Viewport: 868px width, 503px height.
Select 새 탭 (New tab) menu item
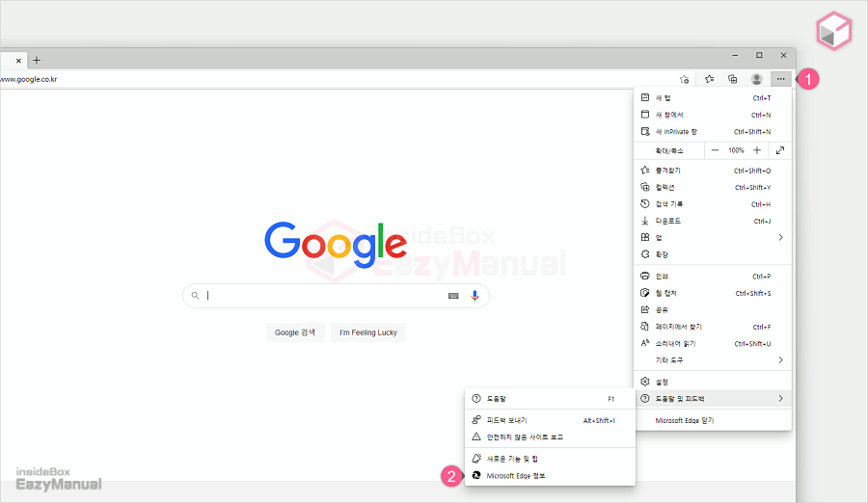click(x=713, y=98)
